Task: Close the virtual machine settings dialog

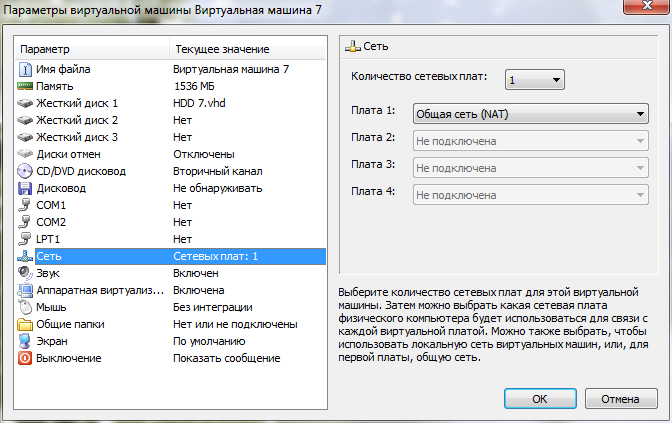Action: click(643, 10)
